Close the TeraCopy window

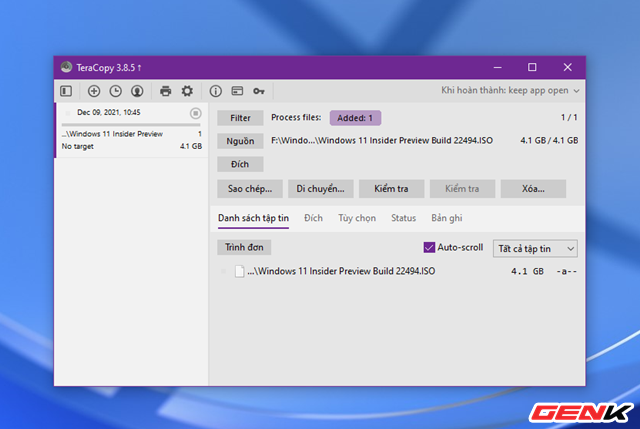click(x=567, y=67)
